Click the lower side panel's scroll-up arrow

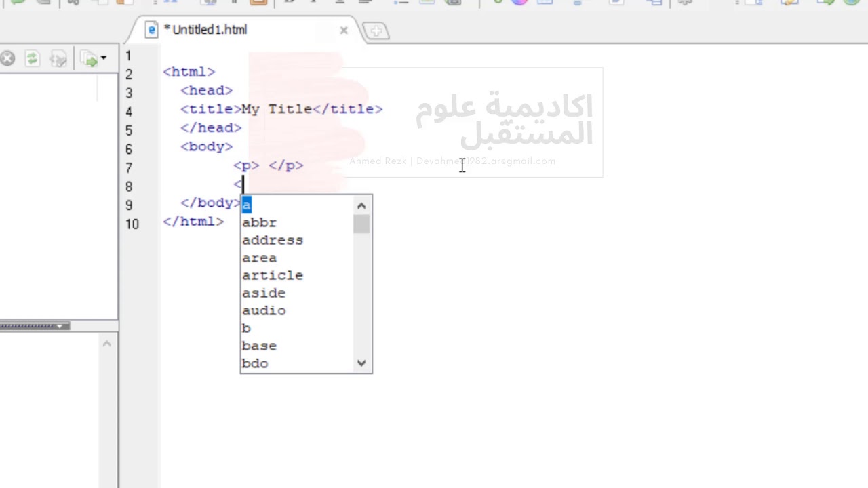pyautogui.click(x=106, y=344)
